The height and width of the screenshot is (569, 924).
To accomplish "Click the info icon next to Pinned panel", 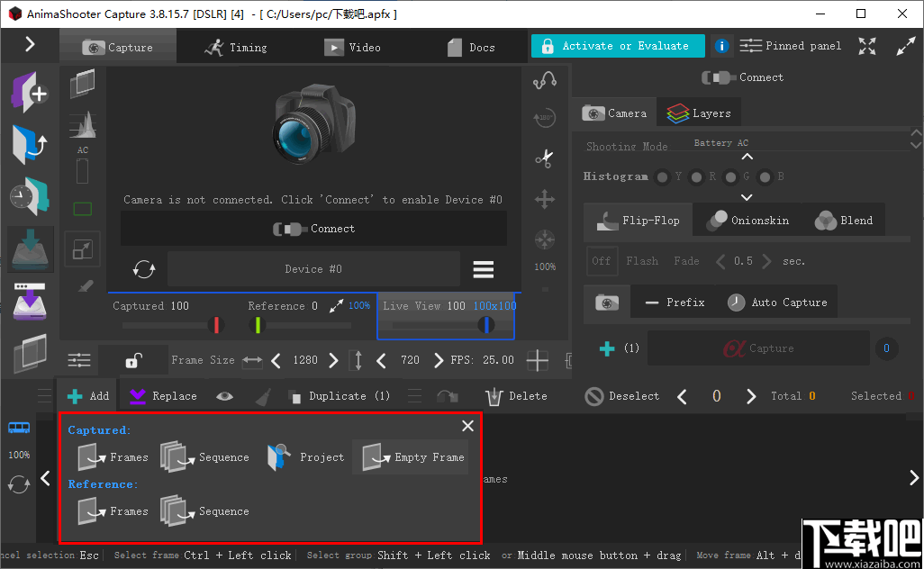I will (721, 46).
